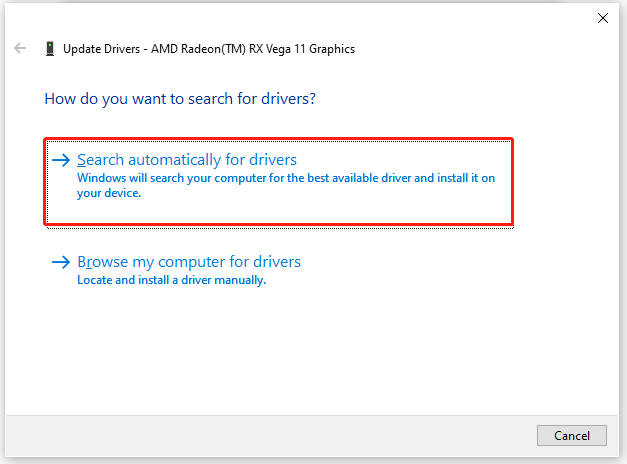This screenshot has height=464, width=627.
Task: Click the Cancel button
Action: (x=572, y=435)
